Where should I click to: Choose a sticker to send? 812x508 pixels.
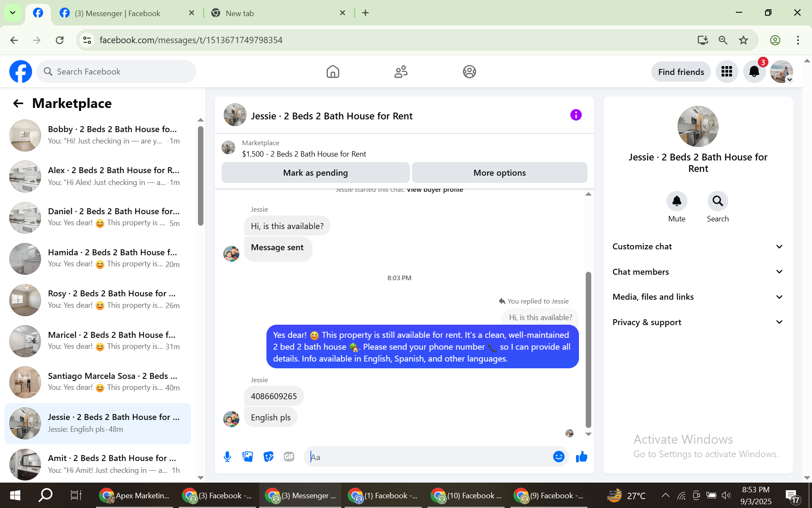[269, 457]
